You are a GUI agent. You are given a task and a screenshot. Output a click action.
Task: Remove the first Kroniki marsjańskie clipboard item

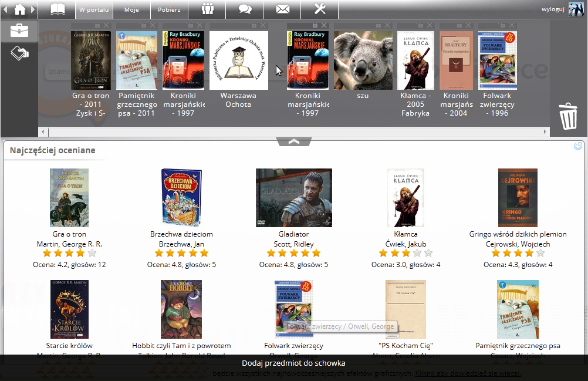(x=200, y=26)
